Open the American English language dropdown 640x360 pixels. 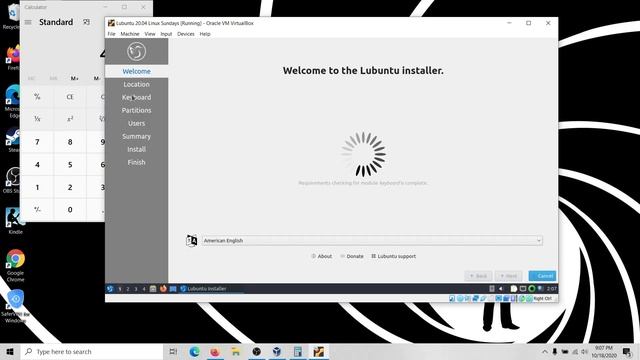pos(372,240)
